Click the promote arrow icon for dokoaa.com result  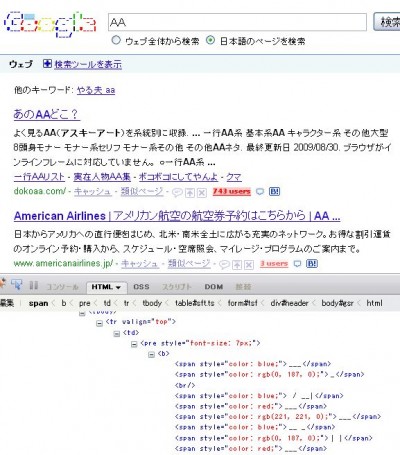point(190,193)
